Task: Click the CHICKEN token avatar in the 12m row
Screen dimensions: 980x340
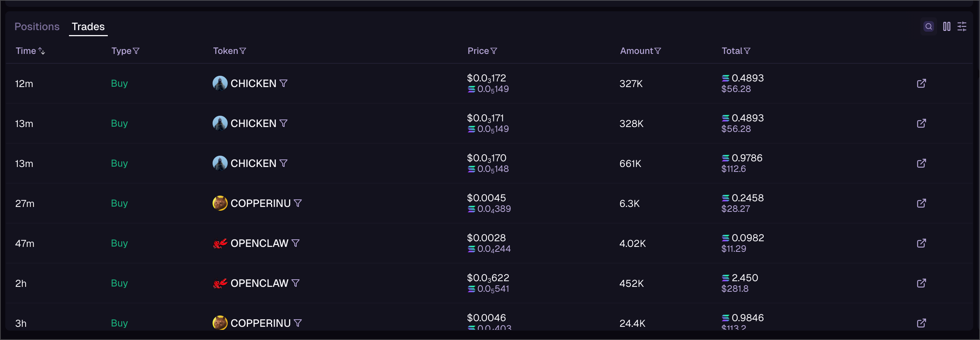Action: pos(220,83)
